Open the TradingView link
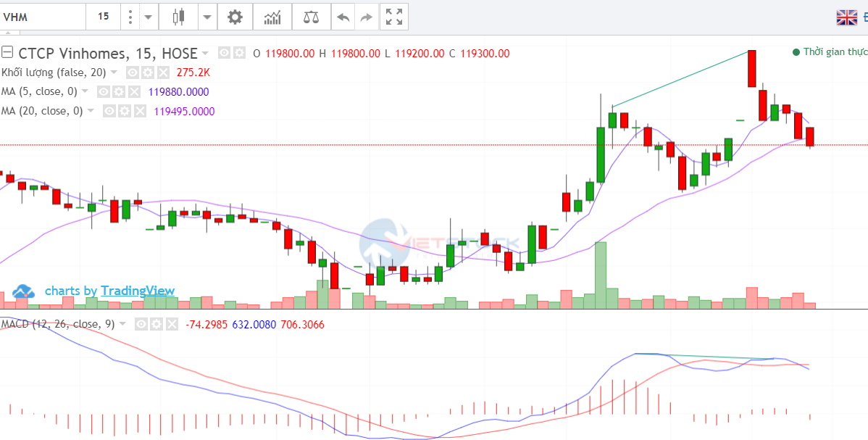This screenshot has height=440, width=868. pos(138,291)
